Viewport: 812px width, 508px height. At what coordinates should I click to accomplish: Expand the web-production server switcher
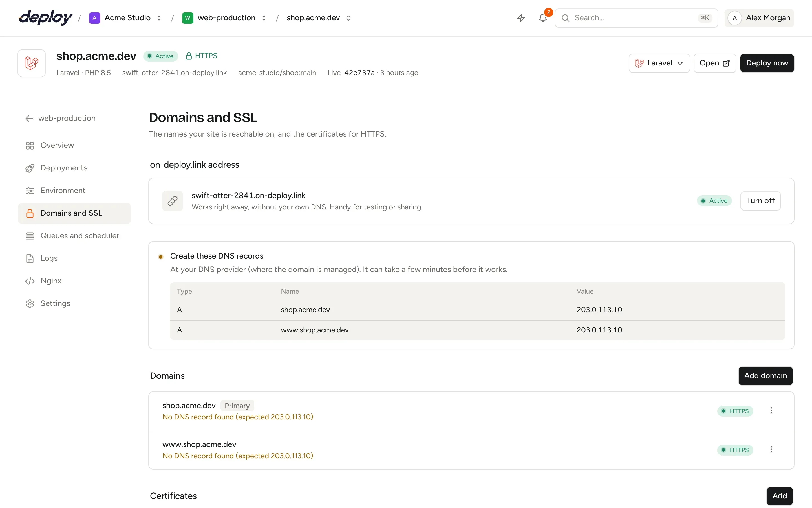coord(264,18)
